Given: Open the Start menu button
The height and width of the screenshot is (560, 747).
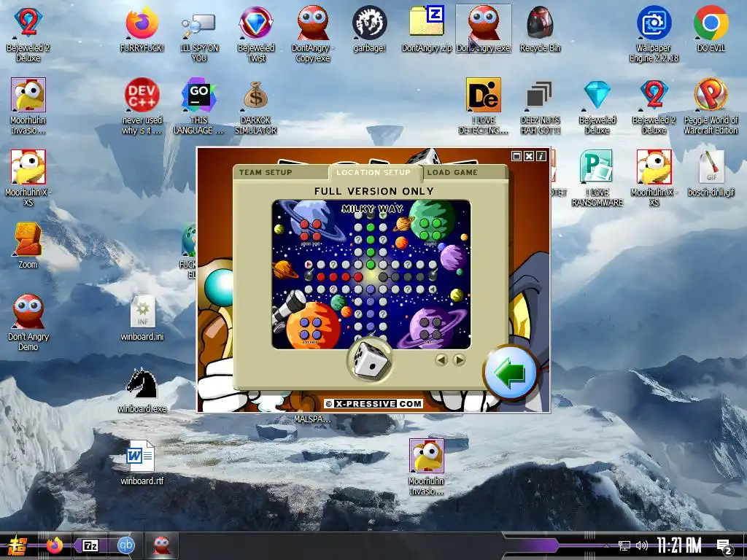Looking at the screenshot, I should click(x=18, y=545).
